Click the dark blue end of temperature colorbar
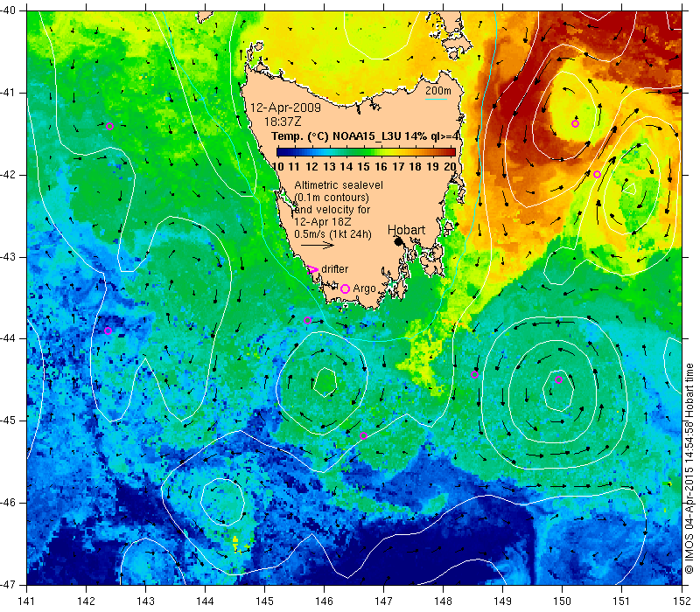Viewport: 700px width, 612px height. click(x=281, y=152)
